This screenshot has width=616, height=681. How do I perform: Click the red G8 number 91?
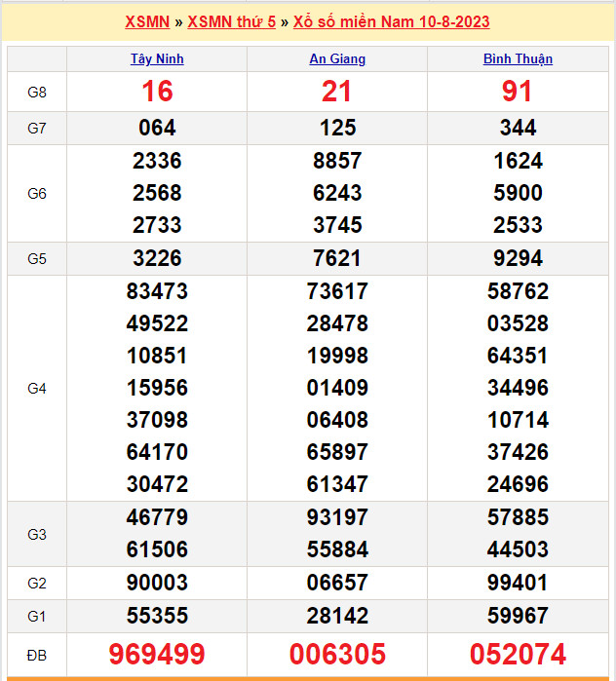click(x=518, y=92)
